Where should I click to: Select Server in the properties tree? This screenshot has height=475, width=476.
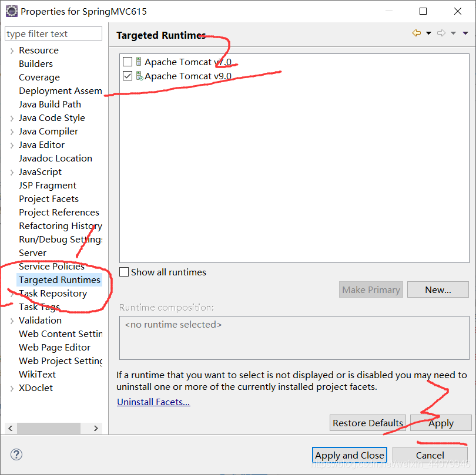pos(32,252)
